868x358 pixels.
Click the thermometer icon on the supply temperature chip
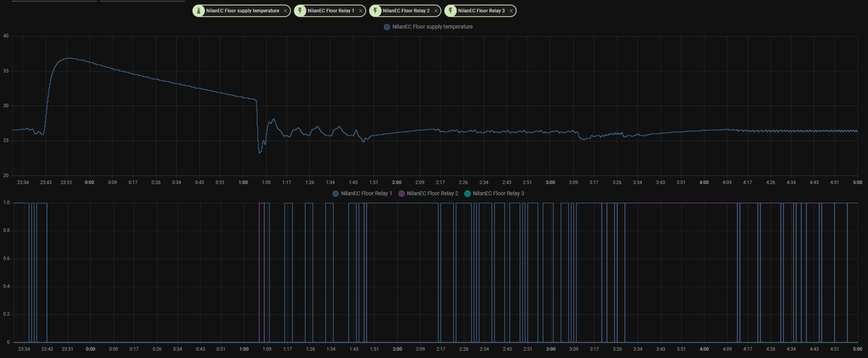[198, 11]
